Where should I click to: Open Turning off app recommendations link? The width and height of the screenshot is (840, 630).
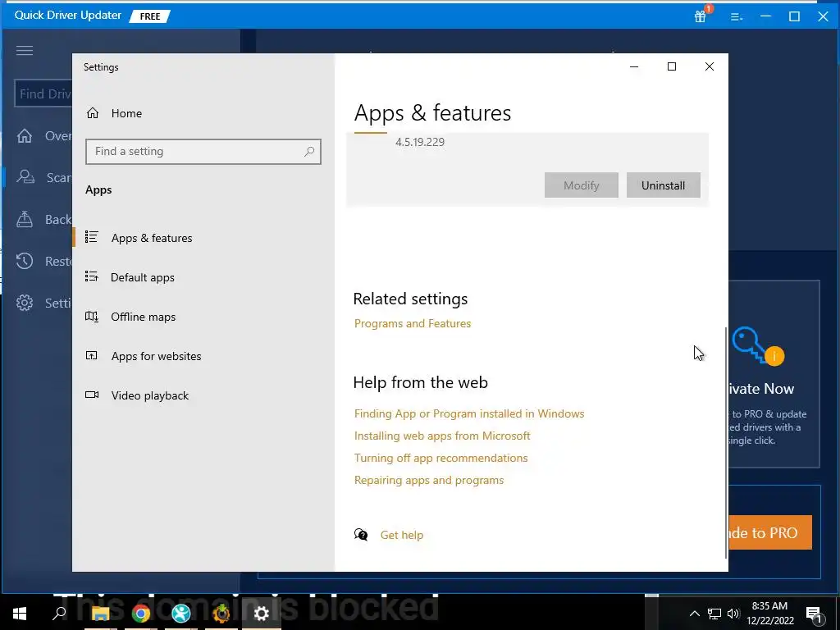(441, 458)
